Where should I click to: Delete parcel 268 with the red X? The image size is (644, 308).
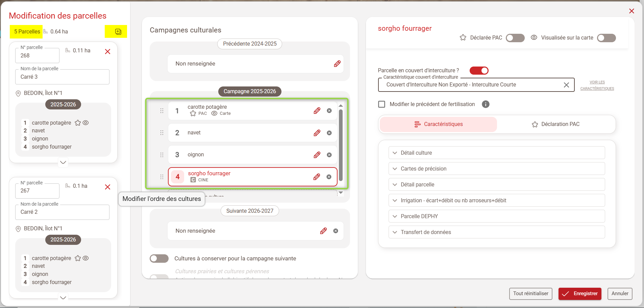pyautogui.click(x=107, y=52)
